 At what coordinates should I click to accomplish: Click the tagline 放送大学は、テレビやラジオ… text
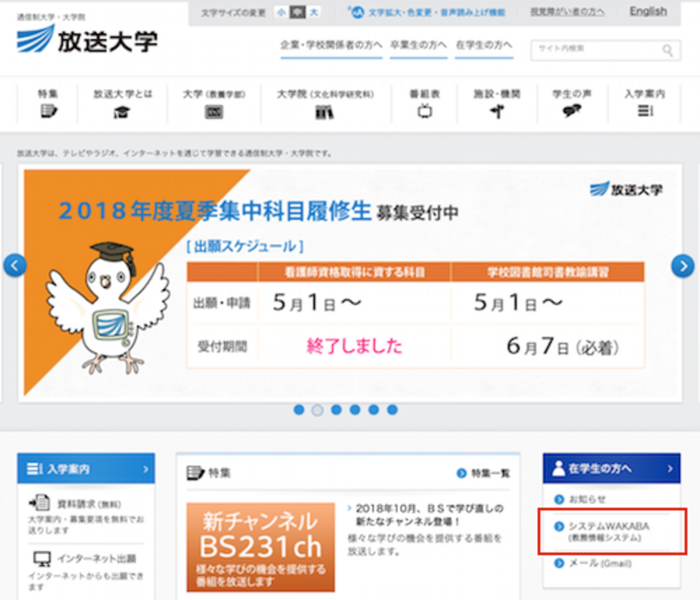pyautogui.click(x=174, y=153)
